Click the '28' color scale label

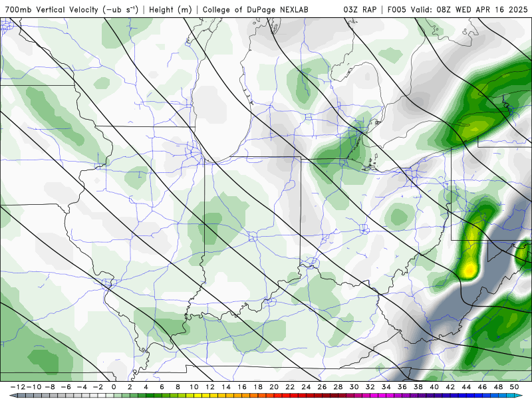(x=338, y=387)
